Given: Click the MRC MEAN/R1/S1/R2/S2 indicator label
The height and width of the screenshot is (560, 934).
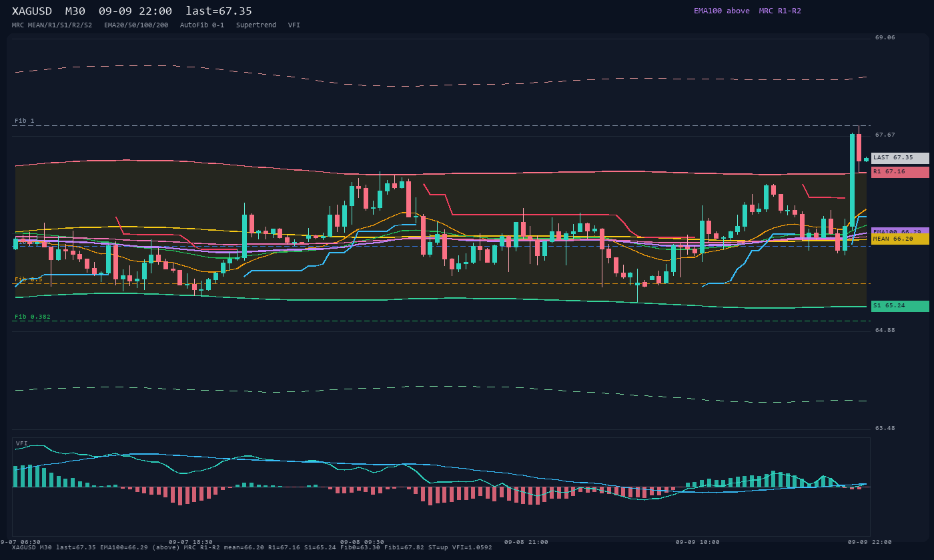Looking at the screenshot, I should pos(52,25).
